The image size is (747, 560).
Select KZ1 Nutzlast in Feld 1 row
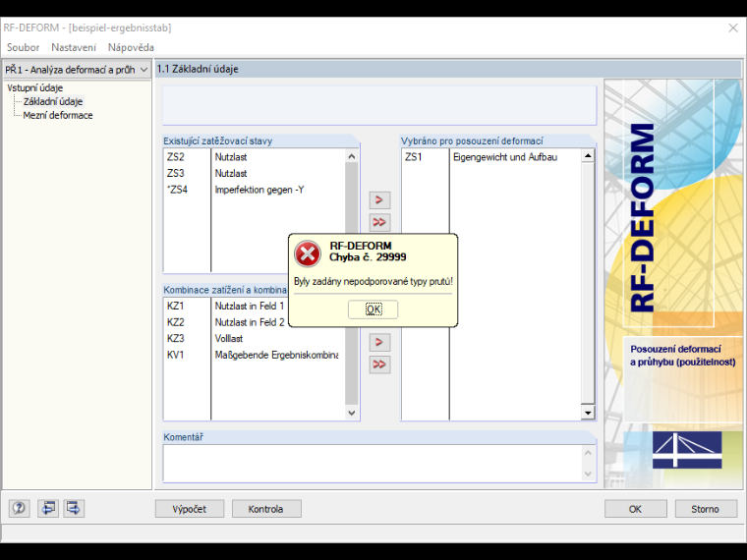226,306
